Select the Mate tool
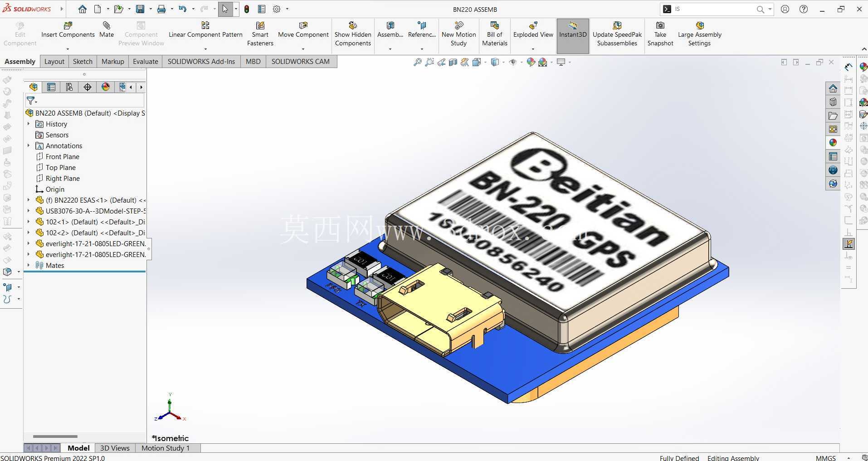The width and height of the screenshot is (868, 461). tap(107, 29)
